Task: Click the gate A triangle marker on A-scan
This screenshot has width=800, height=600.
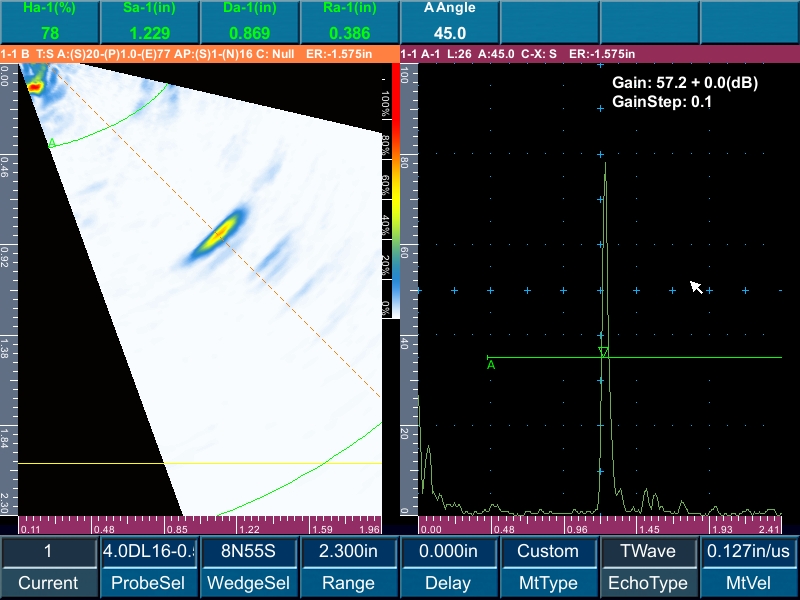Action: 603,352
